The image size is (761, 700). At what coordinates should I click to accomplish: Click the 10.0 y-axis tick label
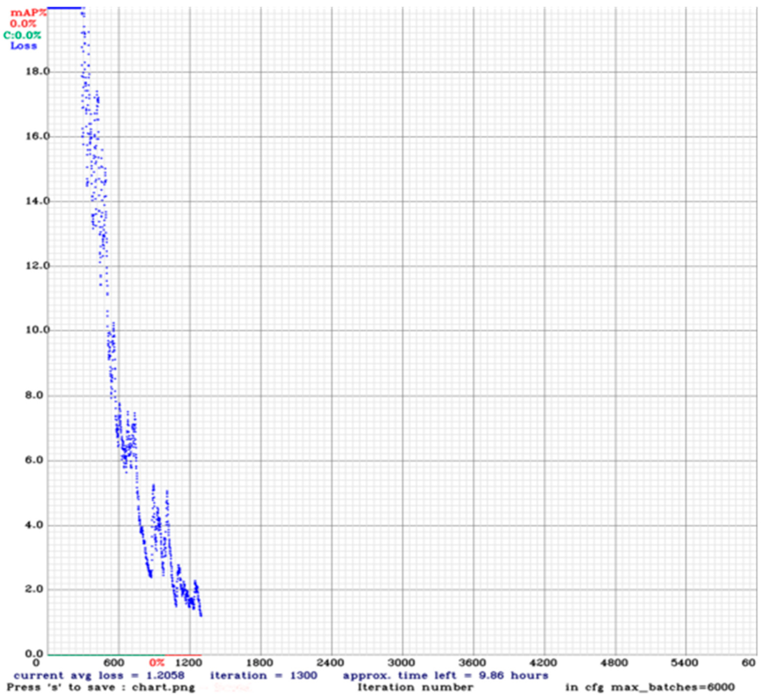pos(37,330)
